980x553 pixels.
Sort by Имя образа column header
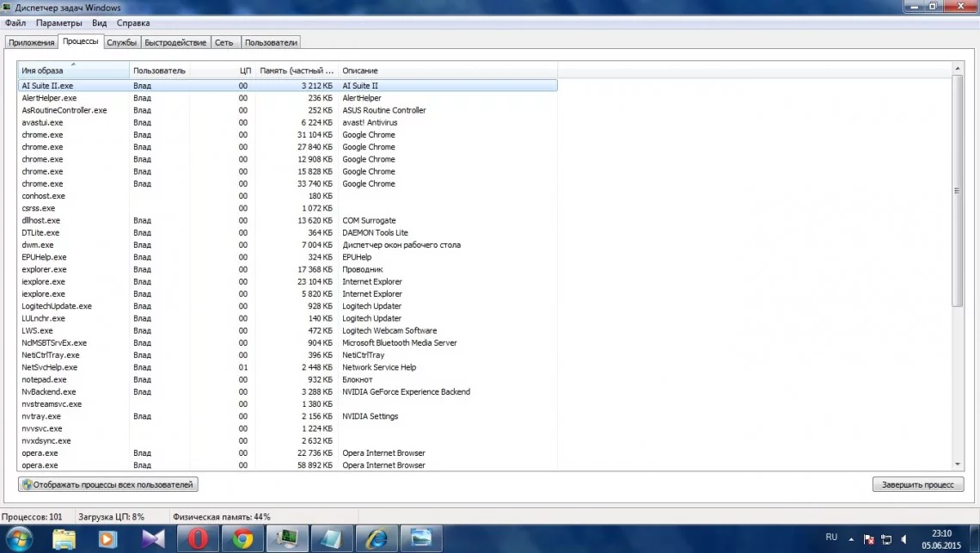pos(73,70)
